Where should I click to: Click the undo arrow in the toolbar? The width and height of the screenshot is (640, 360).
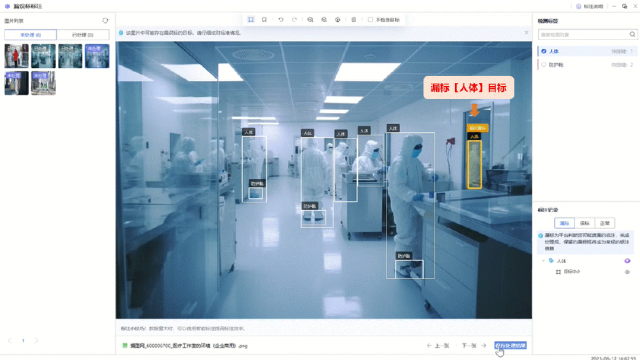pyautogui.click(x=281, y=20)
